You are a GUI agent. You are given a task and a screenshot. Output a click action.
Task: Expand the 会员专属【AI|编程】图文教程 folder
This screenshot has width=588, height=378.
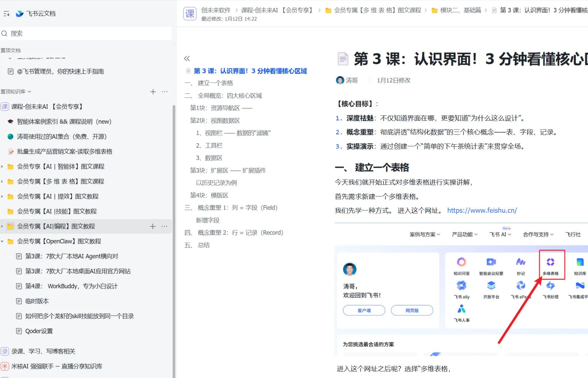(2, 226)
